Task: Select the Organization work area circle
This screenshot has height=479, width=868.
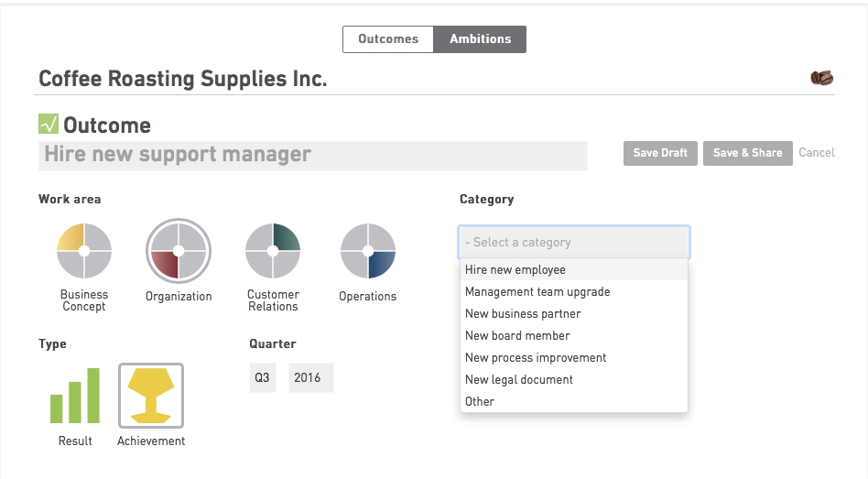Action: point(179,251)
